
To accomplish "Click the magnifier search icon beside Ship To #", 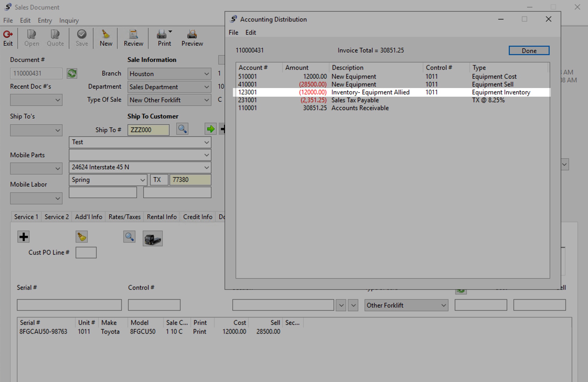I will (182, 129).
